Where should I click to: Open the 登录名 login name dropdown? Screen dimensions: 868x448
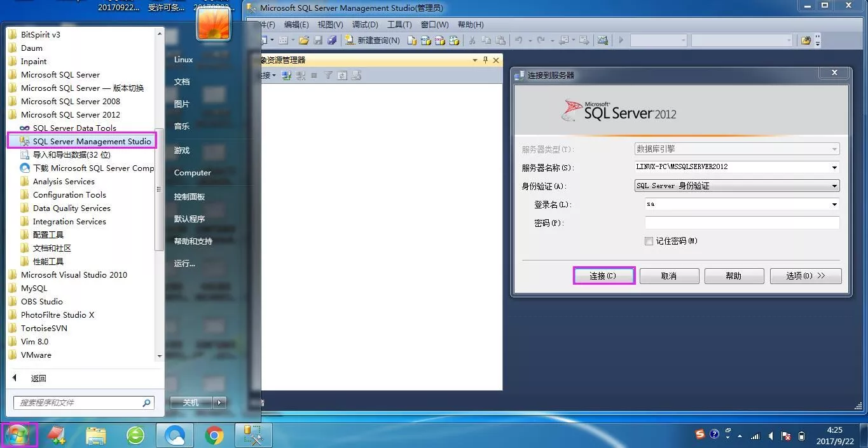(834, 204)
